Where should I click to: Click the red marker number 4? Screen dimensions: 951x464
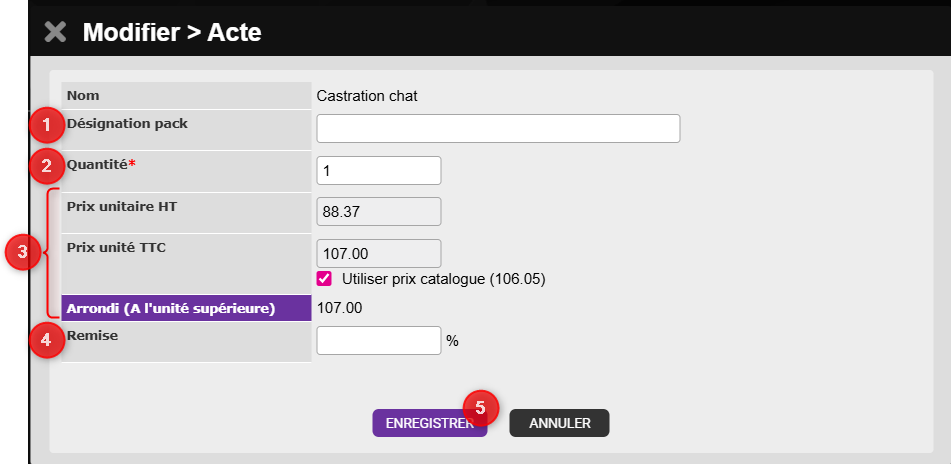click(x=44, y=340)
